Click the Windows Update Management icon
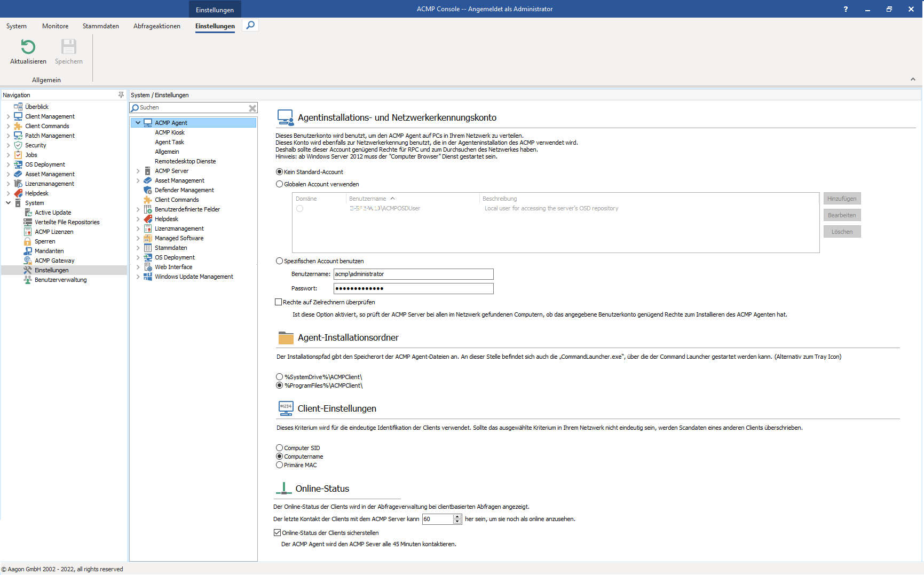The image size is (924, 575). point(148,277)
